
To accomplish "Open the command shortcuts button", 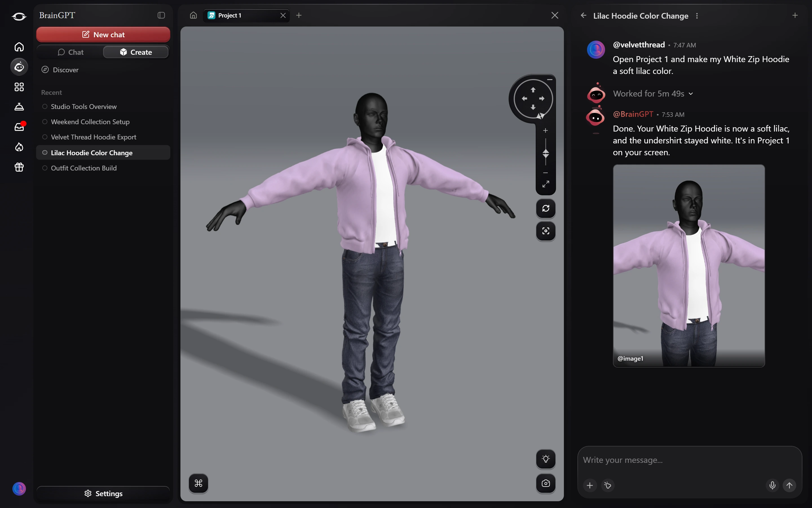I will coord(198,483).
